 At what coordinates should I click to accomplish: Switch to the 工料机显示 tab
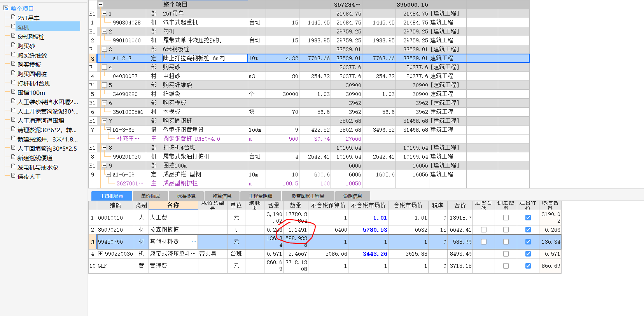[x=112, y=196]
